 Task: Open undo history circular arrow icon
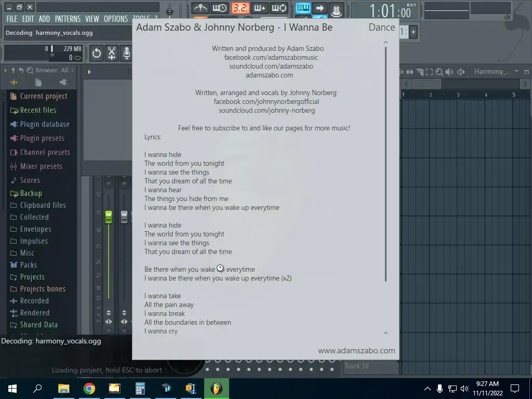(x=96, y=54)
